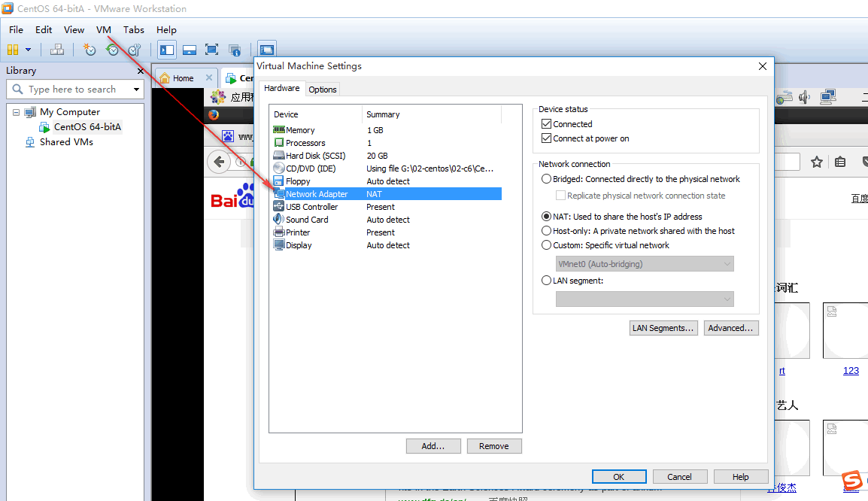Open the power options arrow beside suspend
This screenshot has height=501, width=868.
point(28,50)
